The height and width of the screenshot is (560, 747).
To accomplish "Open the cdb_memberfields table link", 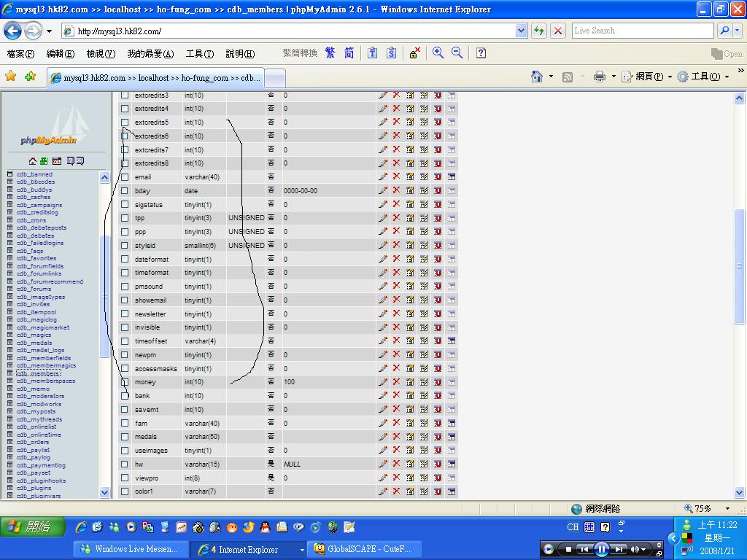I will pyautogui.click(x=44, y=358).
